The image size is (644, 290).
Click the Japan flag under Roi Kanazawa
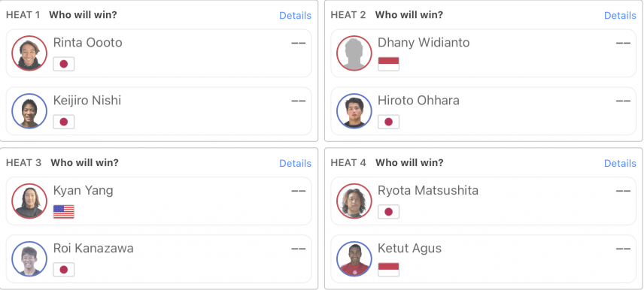tap(64, 270)
